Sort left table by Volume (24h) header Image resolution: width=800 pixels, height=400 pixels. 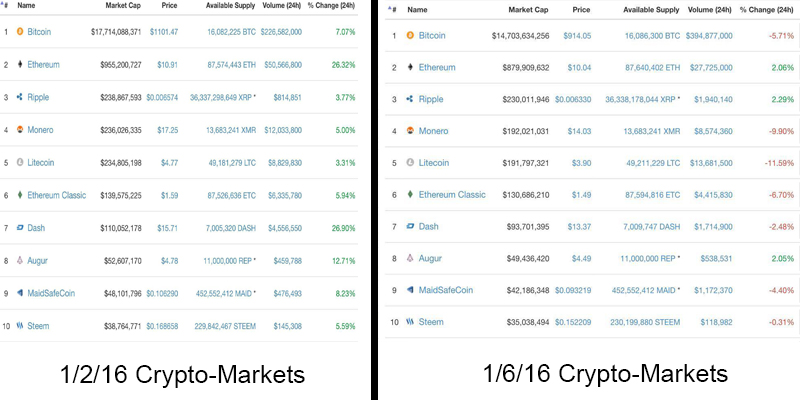[282, 6]
